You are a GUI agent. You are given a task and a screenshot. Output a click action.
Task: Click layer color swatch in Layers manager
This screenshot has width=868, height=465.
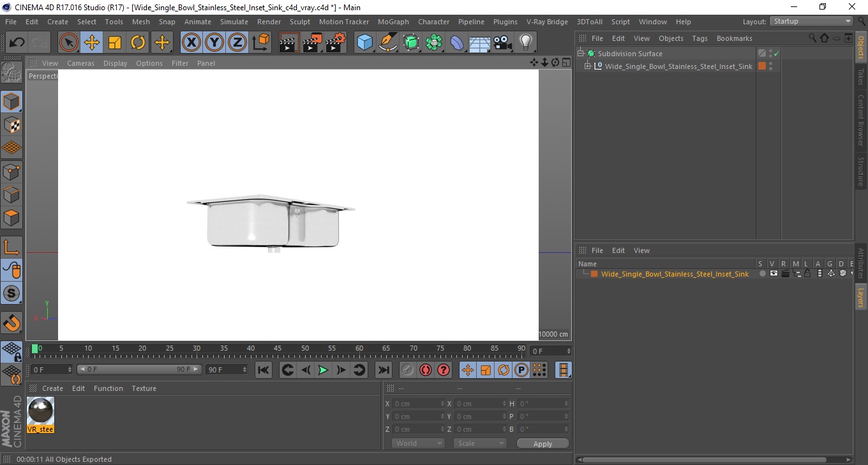[x=594, y=274]
